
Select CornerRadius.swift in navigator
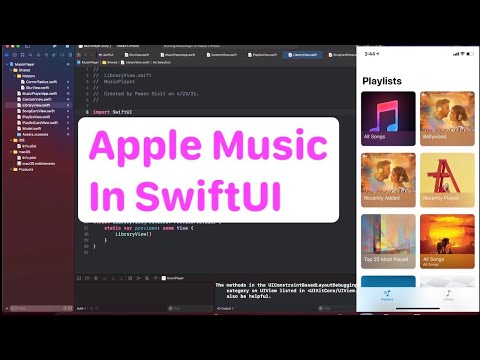coord(39,82)
